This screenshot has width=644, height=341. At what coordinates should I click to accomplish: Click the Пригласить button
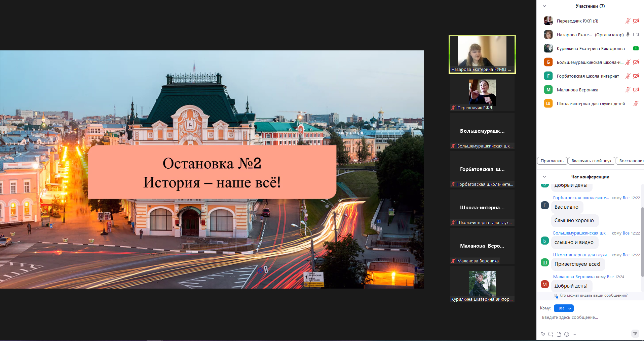click(552, 161)
